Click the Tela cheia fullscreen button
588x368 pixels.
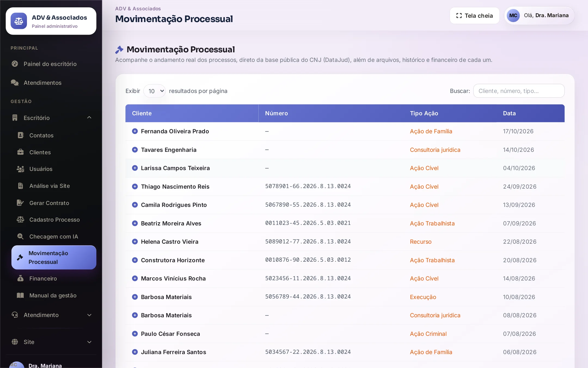tap(474, 16)
